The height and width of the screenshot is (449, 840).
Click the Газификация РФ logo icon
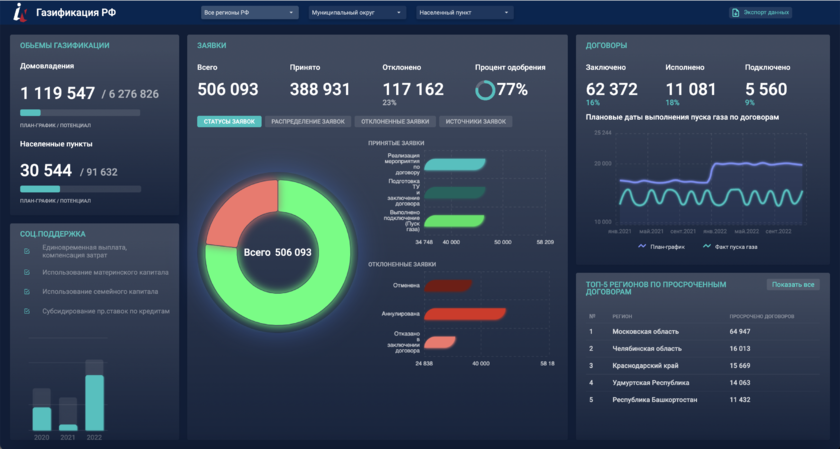pos(18,13)
